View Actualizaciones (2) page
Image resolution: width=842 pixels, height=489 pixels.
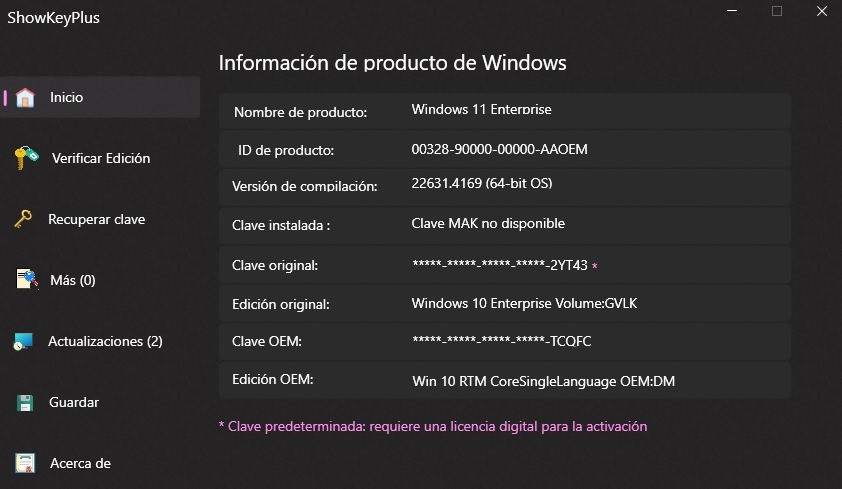coord(105,341)
